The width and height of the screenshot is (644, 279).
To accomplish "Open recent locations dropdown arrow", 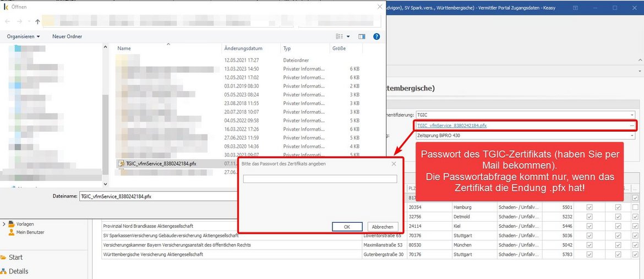I will pos(29,22).
